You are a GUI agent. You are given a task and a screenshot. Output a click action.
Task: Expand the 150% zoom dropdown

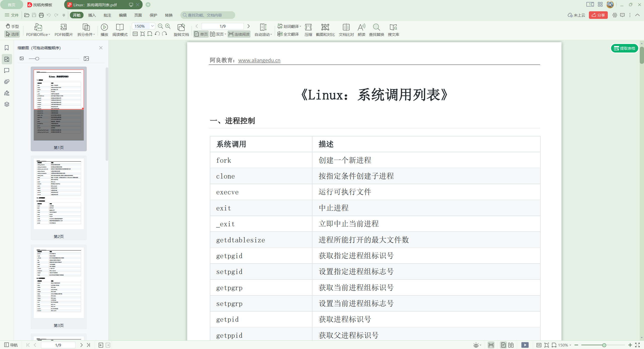coord(152,26)
